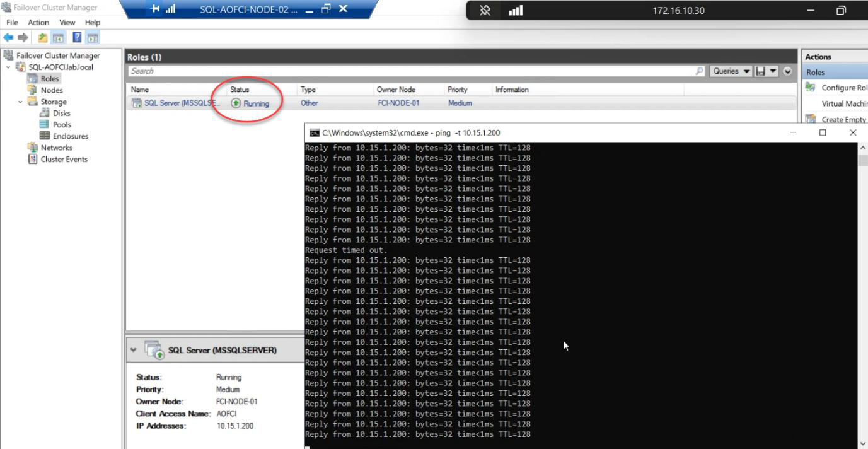
Task: Open the Help menu
Action: pyautogui.click(x=93, y=22)
